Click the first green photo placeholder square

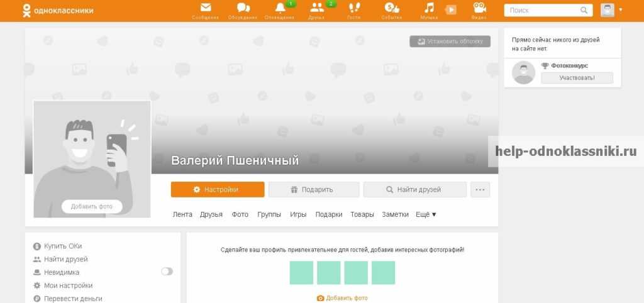click(301, 273)
